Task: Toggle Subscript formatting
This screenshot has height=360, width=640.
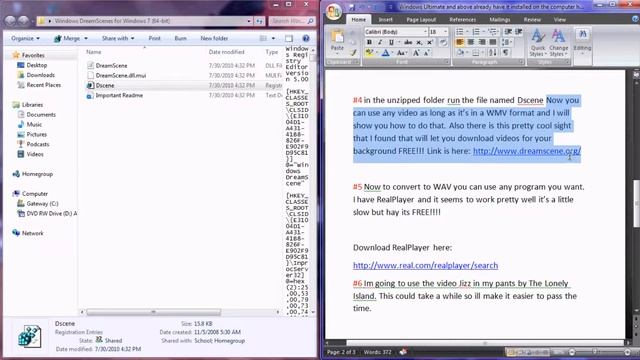Action: [x=419, y=42]
